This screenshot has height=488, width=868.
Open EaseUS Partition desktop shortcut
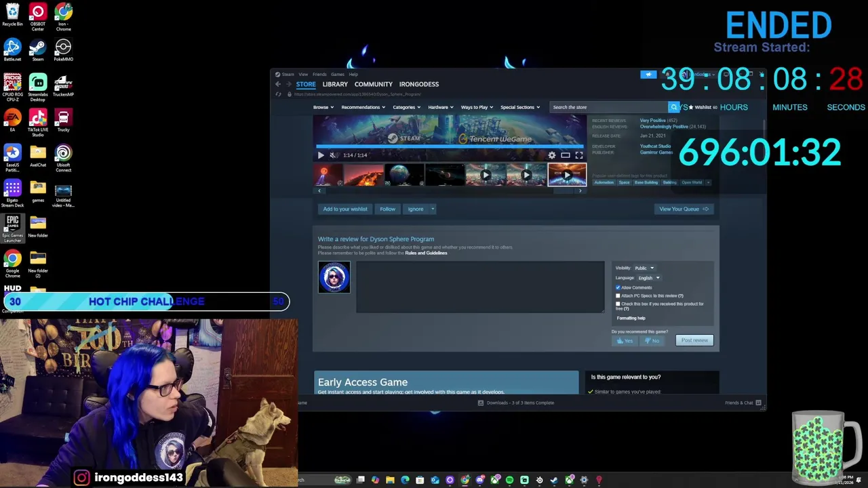click(x=12, y=158)
